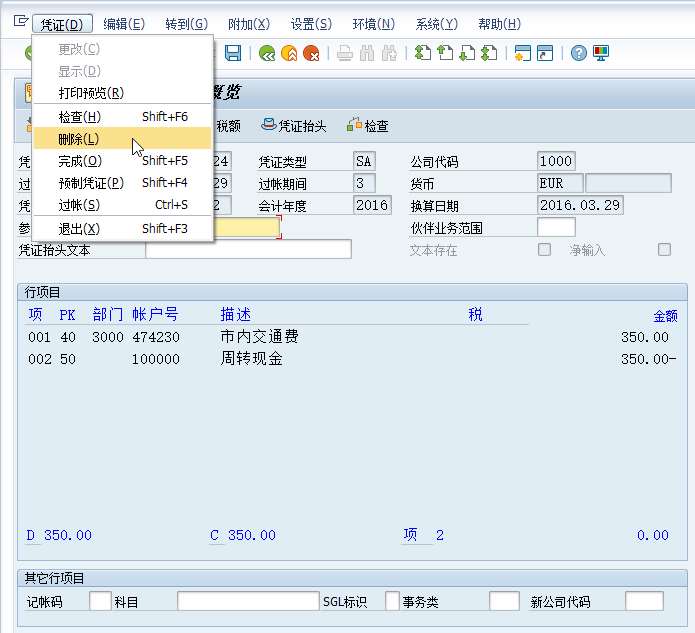Click the 伙伴业务范围 input field

coord(556,227)
